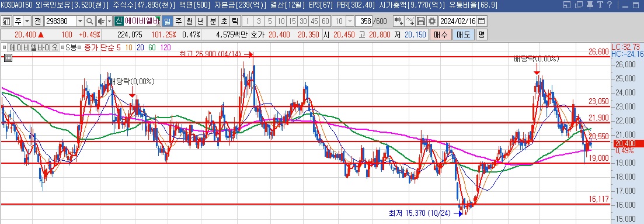Click the duplicate window icon in title bar
Screen dimensions: 644x224
coord(579,5)
